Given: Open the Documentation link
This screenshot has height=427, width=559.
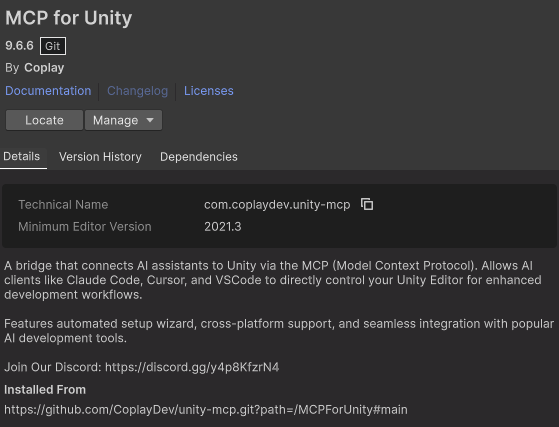Looking at the screenshot, I should (x=48, y=91).
